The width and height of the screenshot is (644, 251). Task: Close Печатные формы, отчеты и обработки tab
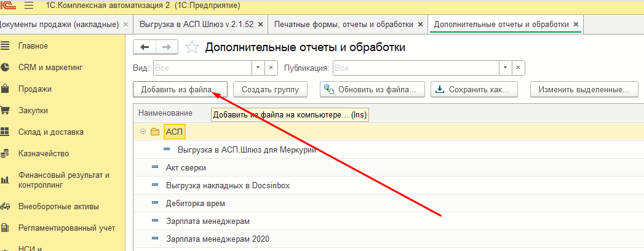tap(420, 24)
